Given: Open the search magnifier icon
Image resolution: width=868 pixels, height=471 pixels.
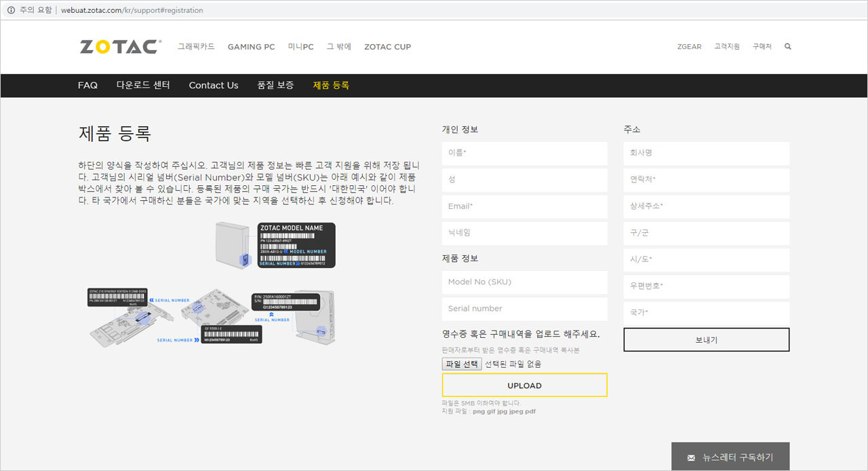Looking at the screenshot, I should click(x=787, y=47).
